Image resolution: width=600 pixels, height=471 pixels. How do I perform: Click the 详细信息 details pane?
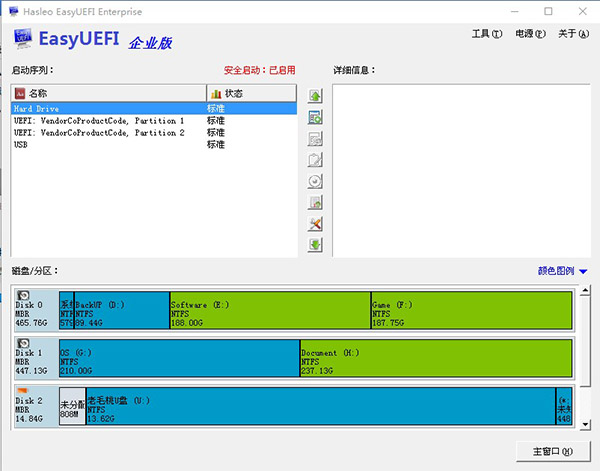[x=461, y=171]
